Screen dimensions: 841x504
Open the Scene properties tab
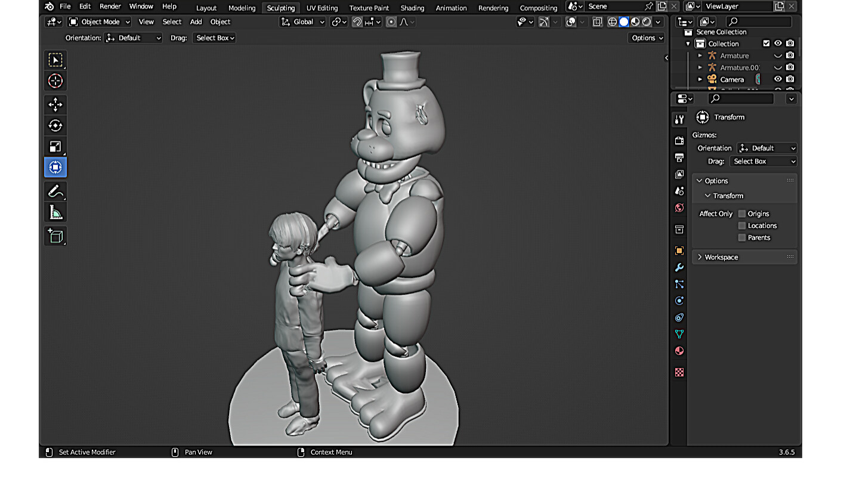click(x=679, y=191)
